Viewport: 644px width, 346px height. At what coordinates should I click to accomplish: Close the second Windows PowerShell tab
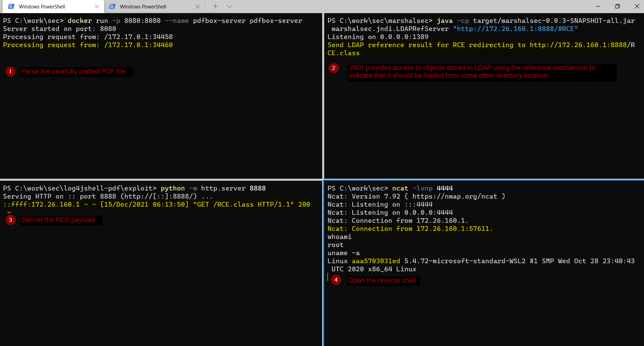pyautogui.click(x=197, y=6)
